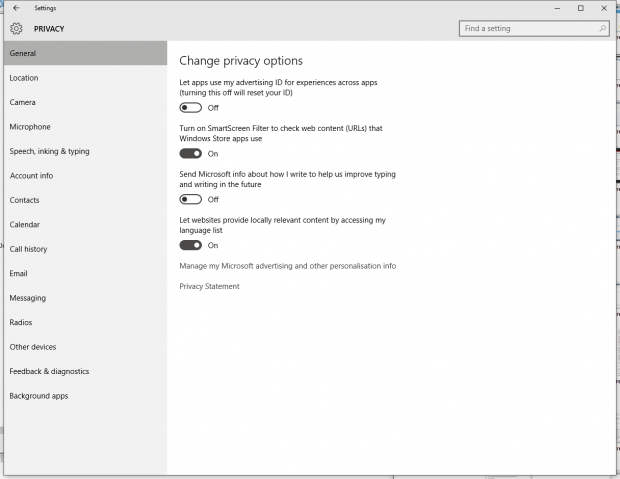Select the Location category
620x479 pixels.
pos(85,78)
